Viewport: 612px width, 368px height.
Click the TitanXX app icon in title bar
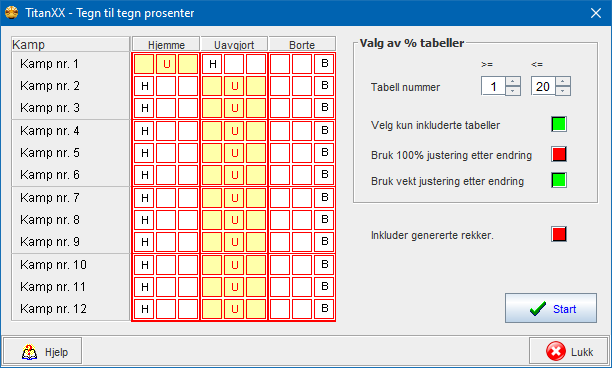(x=12, y=12)
